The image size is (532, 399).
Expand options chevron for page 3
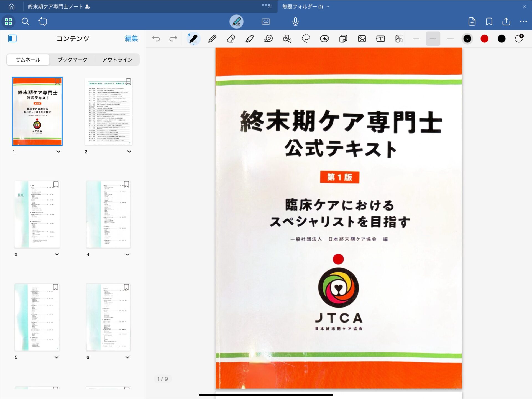click(57, 254)
